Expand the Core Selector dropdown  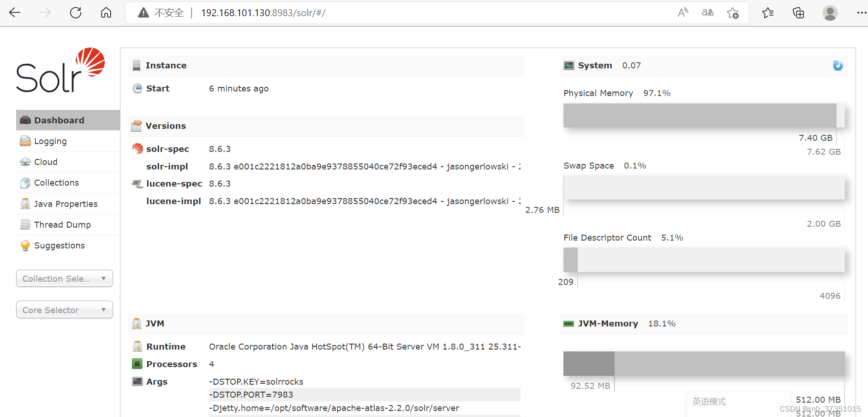click(64, 309)
